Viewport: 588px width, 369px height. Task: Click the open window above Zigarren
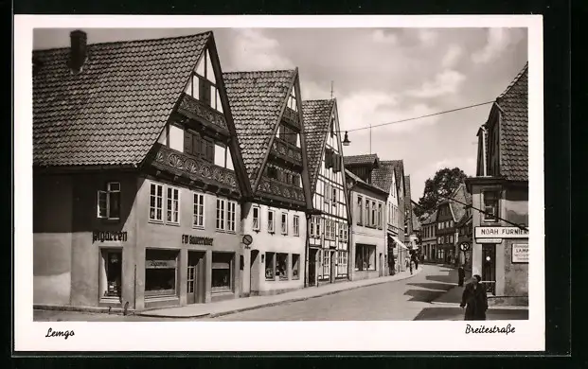(109, 201)
